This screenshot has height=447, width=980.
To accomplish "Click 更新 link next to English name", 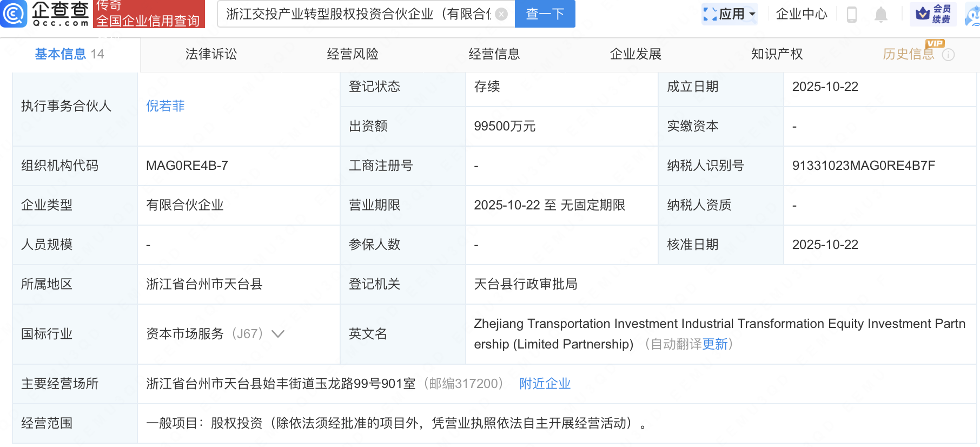I will click(x=714, y=344).
